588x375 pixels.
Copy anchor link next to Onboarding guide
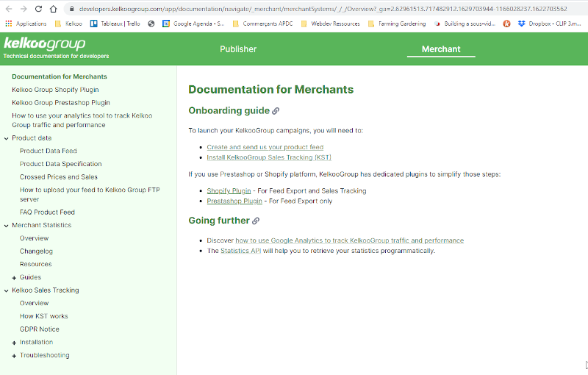point(276,111)
